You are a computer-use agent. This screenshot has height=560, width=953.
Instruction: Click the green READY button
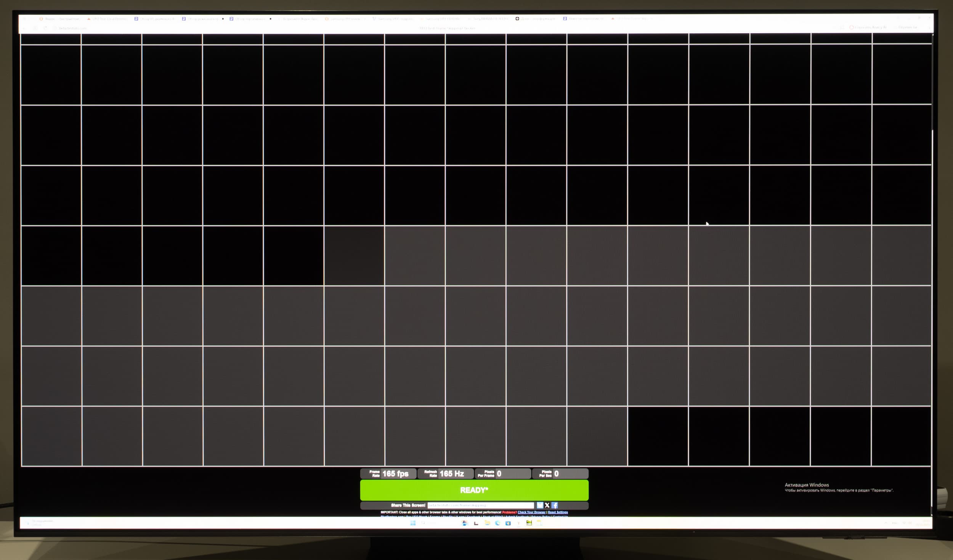coord(474,490)
